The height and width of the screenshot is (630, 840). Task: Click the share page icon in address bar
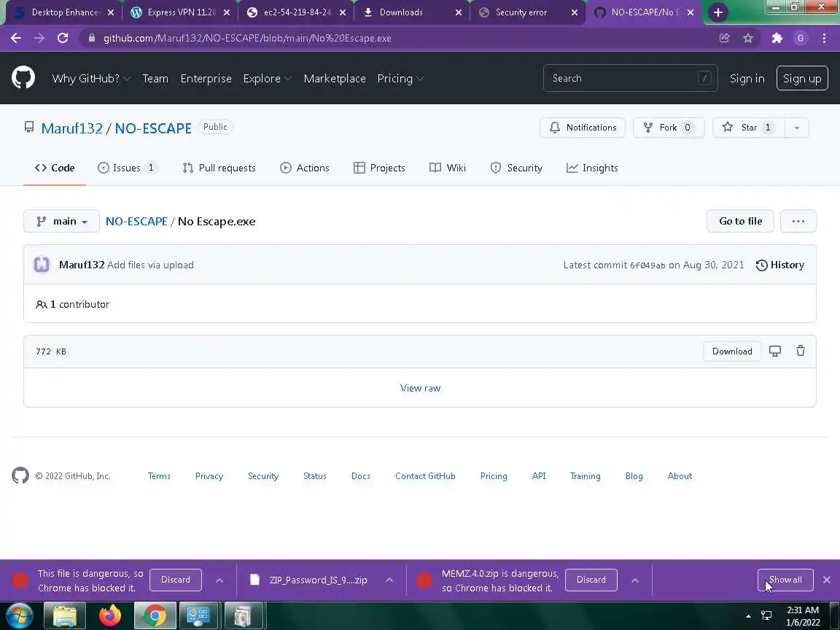(x=724, y=38)
